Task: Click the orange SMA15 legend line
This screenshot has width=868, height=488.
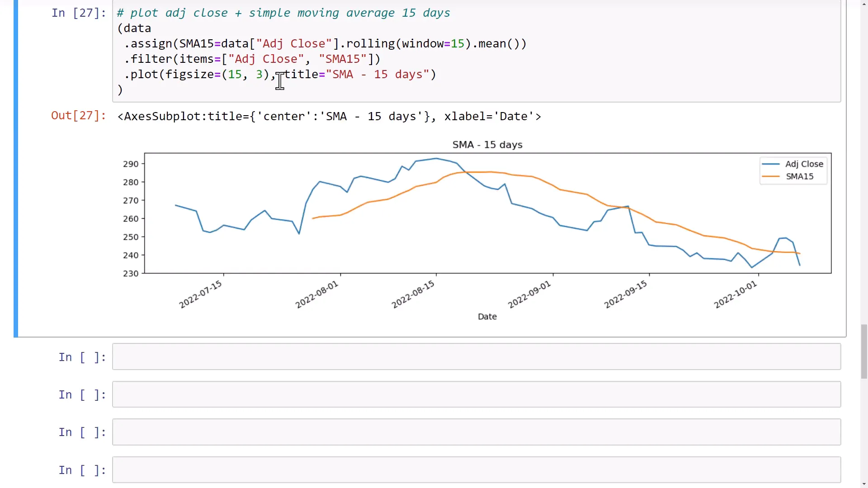Action: click(x=770, y=177)
